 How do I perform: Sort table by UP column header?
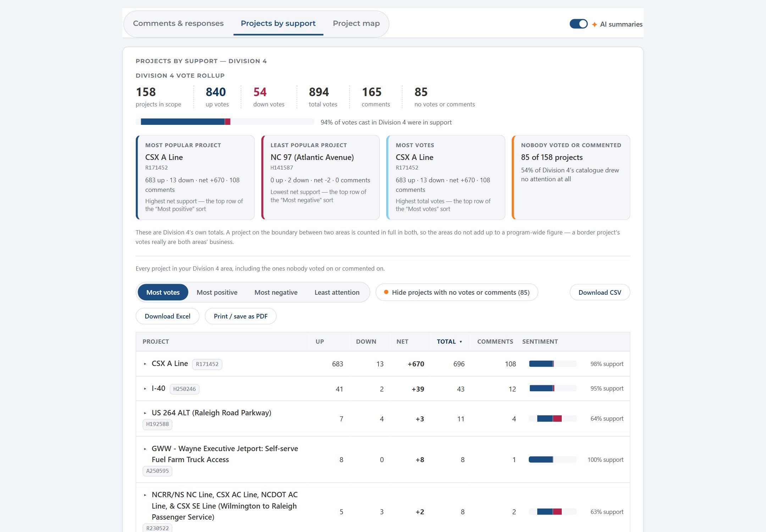click(320, 342)
